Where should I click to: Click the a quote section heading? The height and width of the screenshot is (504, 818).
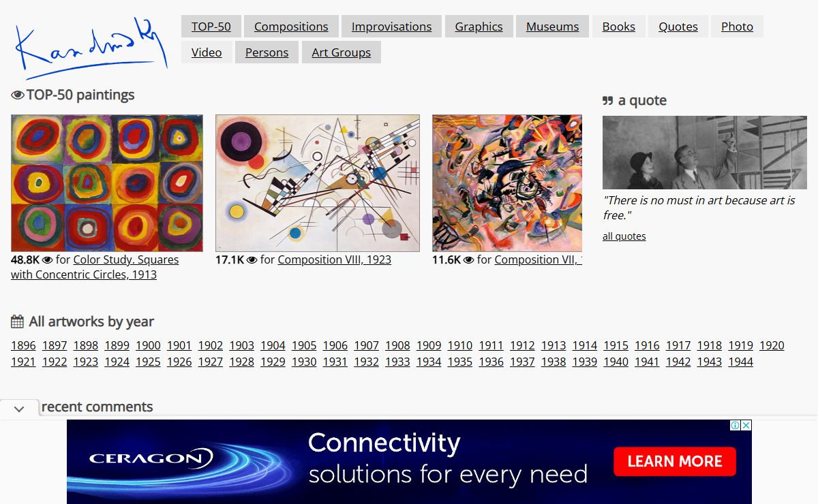(x=635, y=101)
